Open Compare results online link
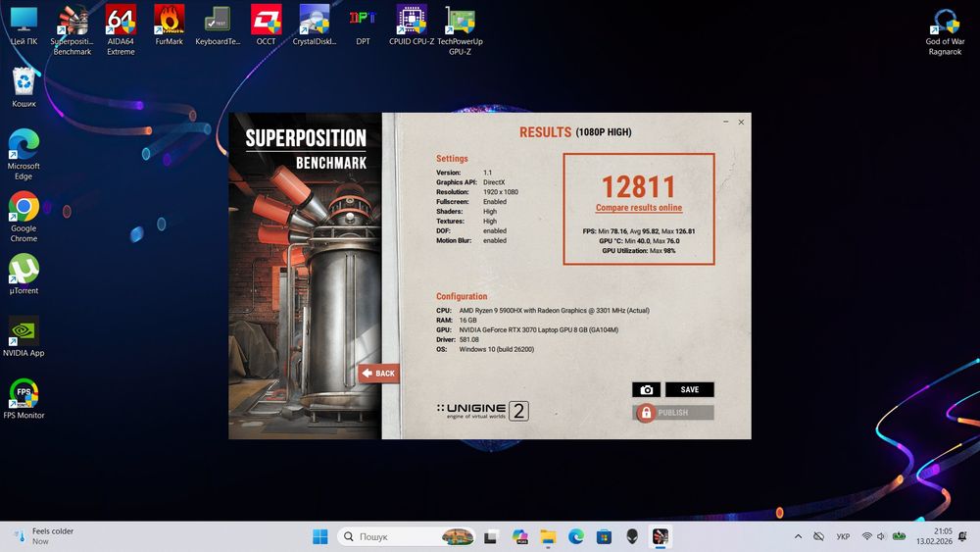The width and height of the screenshot is (980, 552). tap(639, 208)
